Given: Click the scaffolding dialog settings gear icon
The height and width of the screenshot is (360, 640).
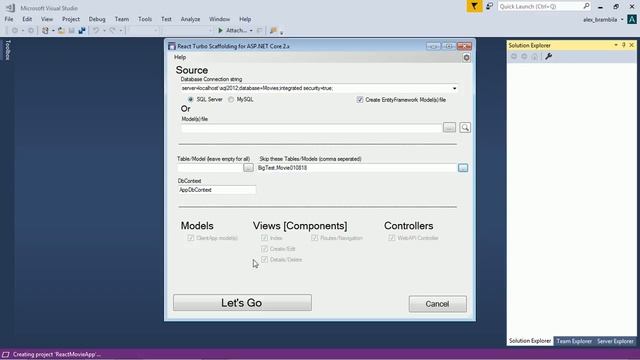Looking at the screenshot, I should pyautogui.click(x=467, y=58).
